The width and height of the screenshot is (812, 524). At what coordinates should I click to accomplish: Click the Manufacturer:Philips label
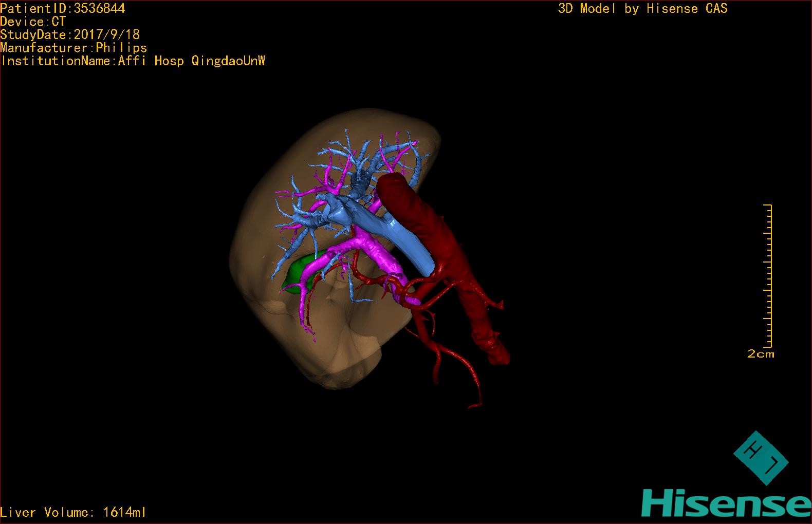coord(73,48)
